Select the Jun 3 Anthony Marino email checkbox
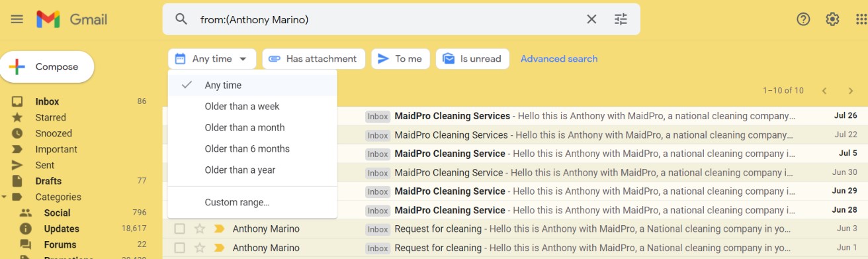The height and width of the screenshot is (259, 868). click(179, 229)
